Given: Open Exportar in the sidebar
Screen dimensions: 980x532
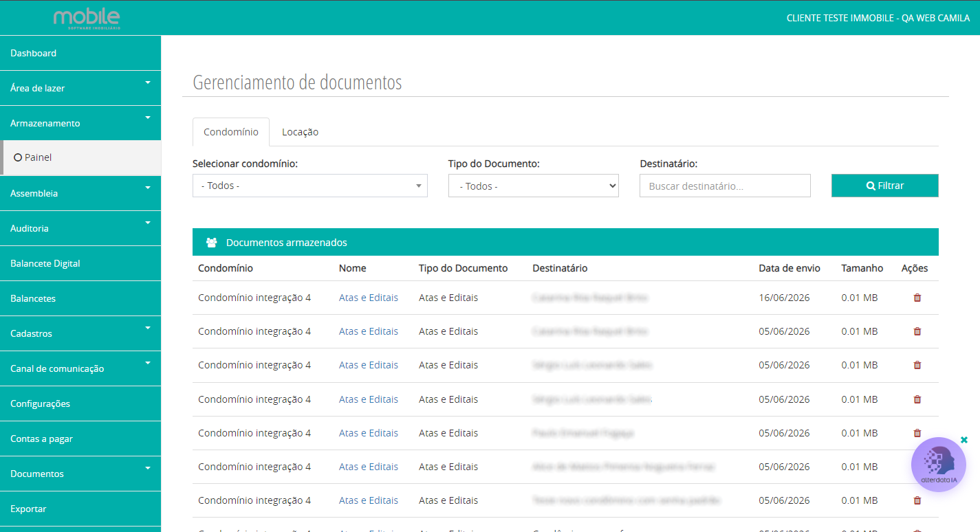Looking at the screenshot, I should [80, 509].
